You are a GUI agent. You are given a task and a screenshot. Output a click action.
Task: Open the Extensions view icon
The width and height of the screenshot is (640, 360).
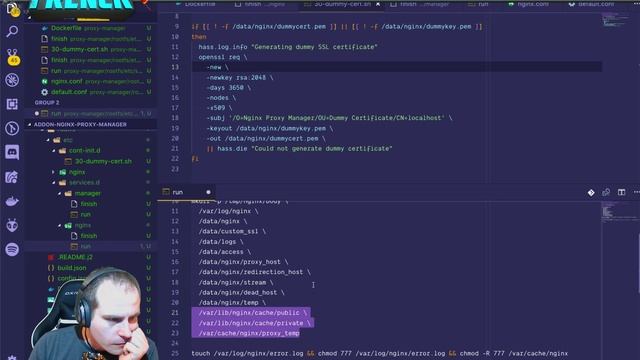pyautogui.click(x=12, y=104)
